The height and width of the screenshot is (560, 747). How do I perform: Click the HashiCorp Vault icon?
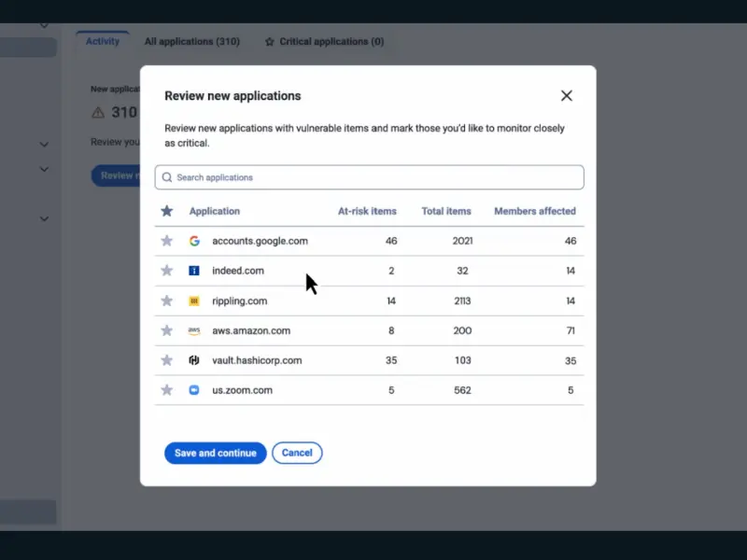click(x=194, y=360)
